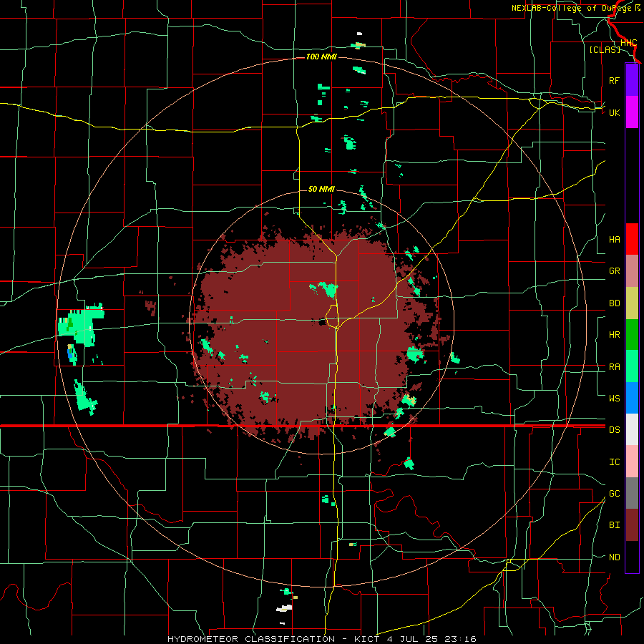Screen dimensions: 644x644
Task: Click the [CLAS] label
Action: [x=605, y=49]
